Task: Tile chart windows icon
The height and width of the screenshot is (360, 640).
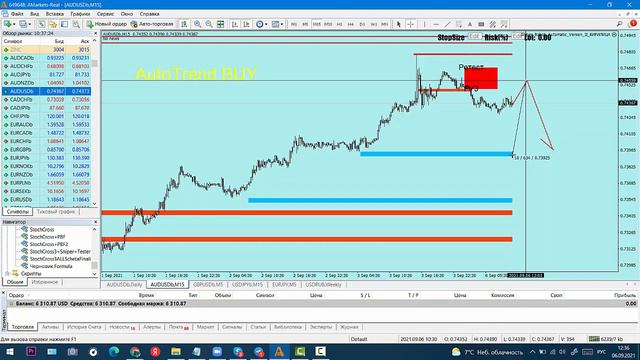Action: [220, 24]
